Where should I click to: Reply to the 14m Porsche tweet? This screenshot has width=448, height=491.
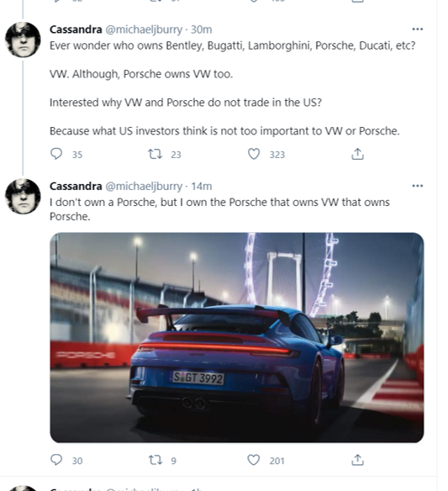coord(56,460)
